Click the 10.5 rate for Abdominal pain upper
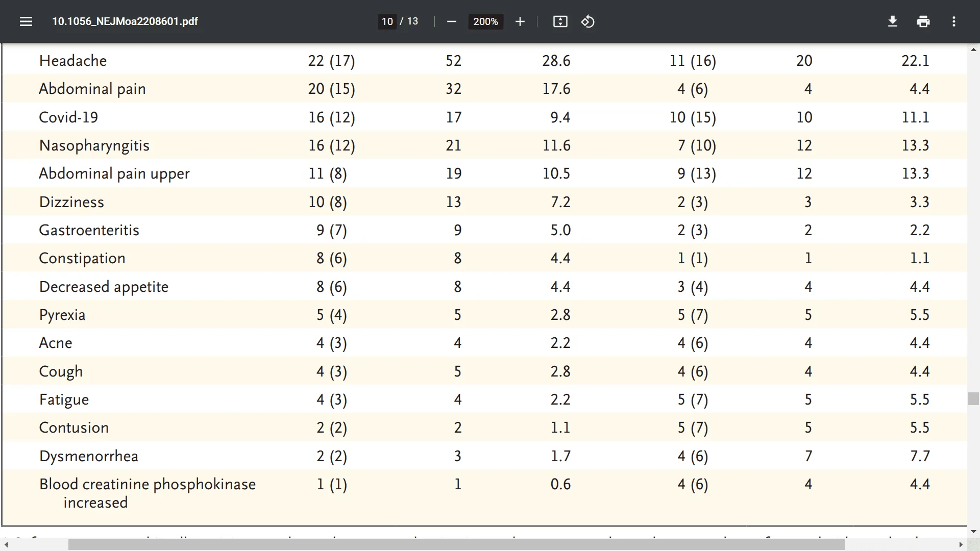 [x=556, y=173]
